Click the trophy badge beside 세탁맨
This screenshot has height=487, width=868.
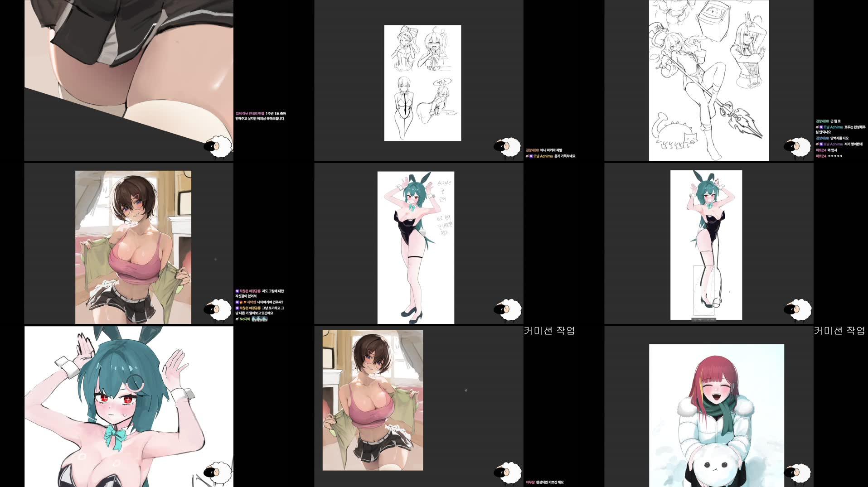point(242,302)
